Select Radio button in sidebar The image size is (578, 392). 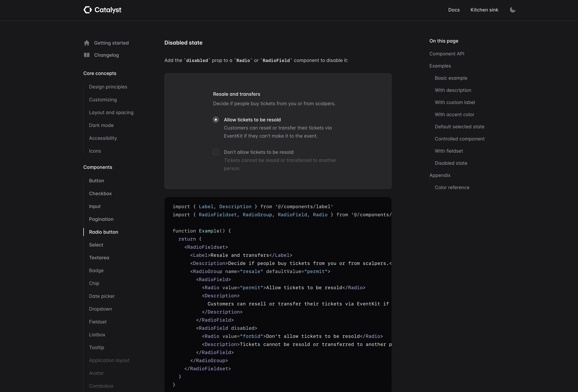click(x=104, y=232)
